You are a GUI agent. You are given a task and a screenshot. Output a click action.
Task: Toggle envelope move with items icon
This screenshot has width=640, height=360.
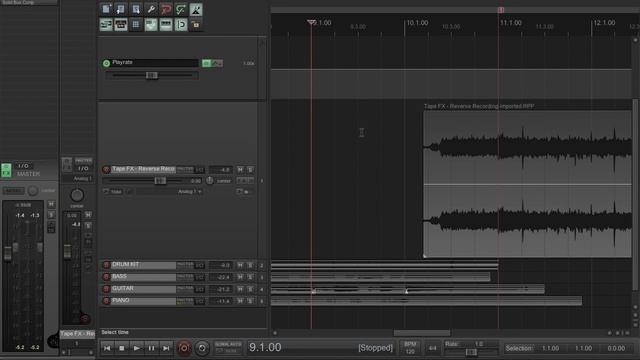coord(166,24)
